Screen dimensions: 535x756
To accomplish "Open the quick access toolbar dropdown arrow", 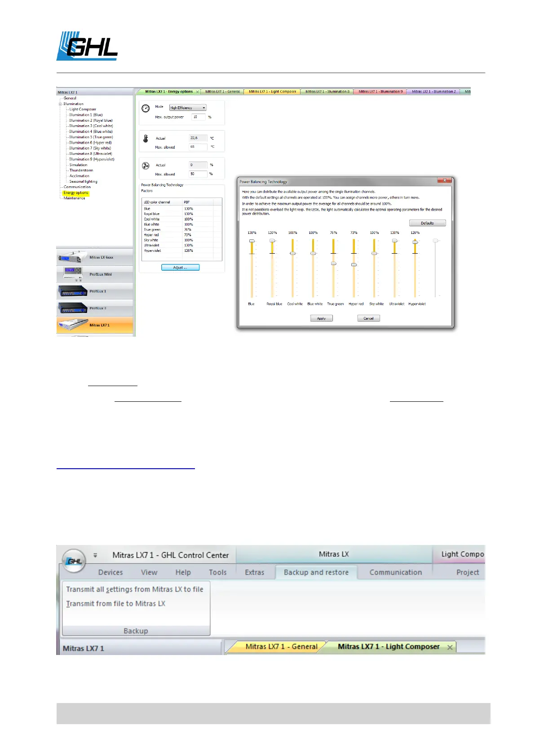I will coord(95,555).
